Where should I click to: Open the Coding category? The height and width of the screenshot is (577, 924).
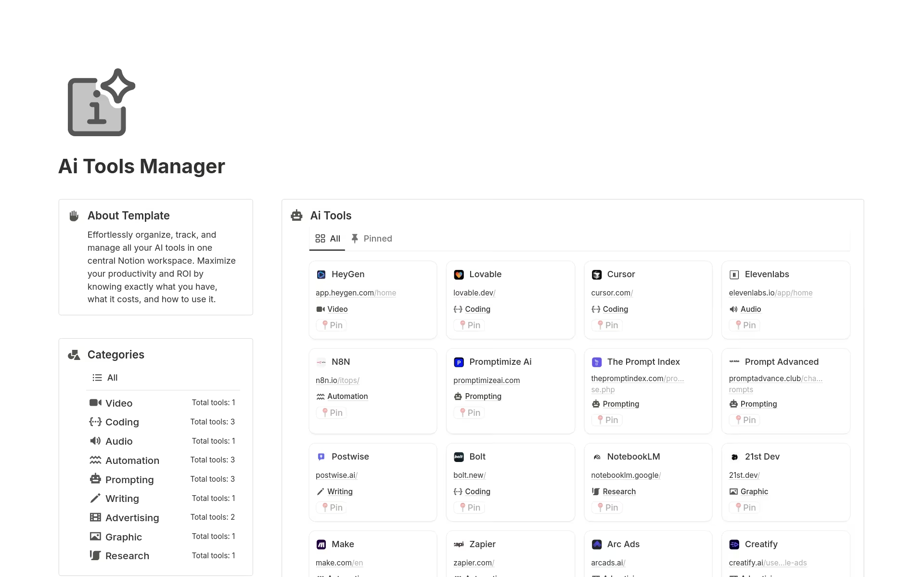[x=122, y=422]
